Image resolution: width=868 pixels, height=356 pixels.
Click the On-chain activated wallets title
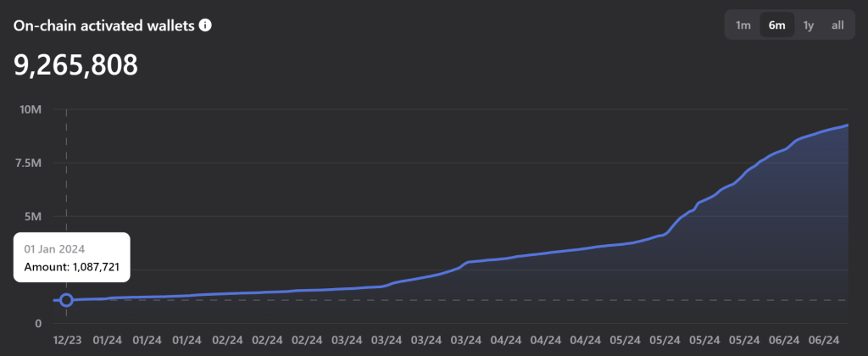click(104, 25)
